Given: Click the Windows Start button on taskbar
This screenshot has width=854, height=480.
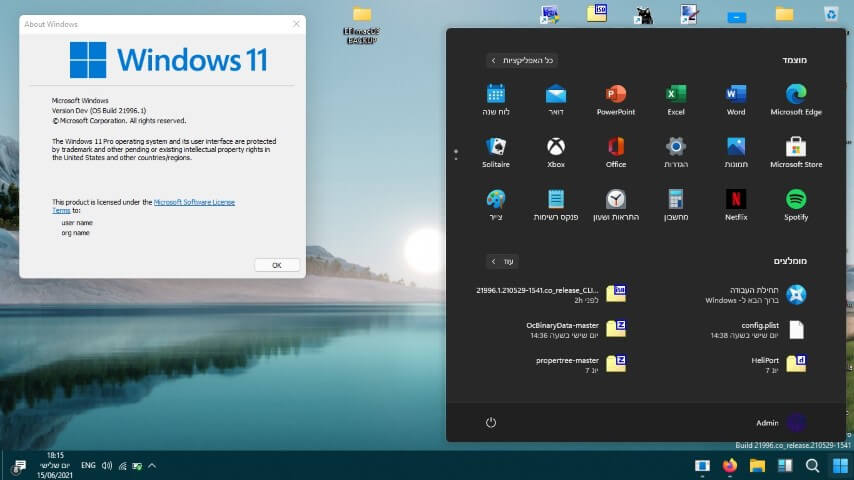Looking at the screenshot, I should tap(840, 466).
